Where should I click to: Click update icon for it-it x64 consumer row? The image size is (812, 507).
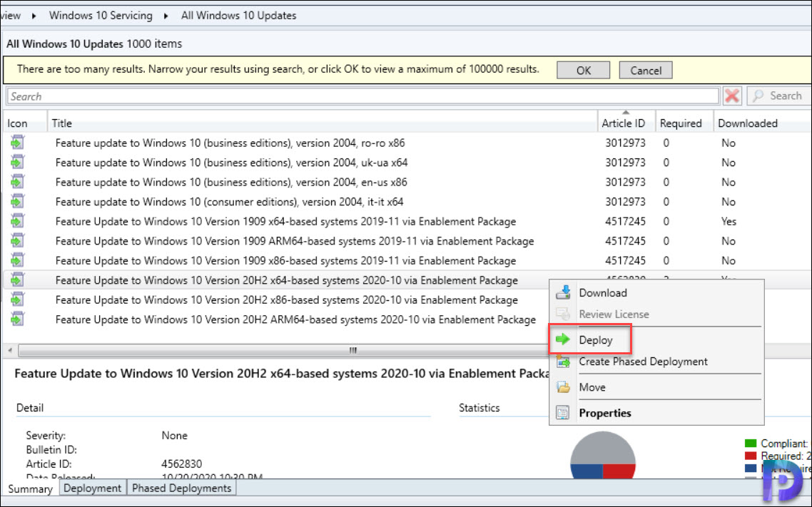18,201
